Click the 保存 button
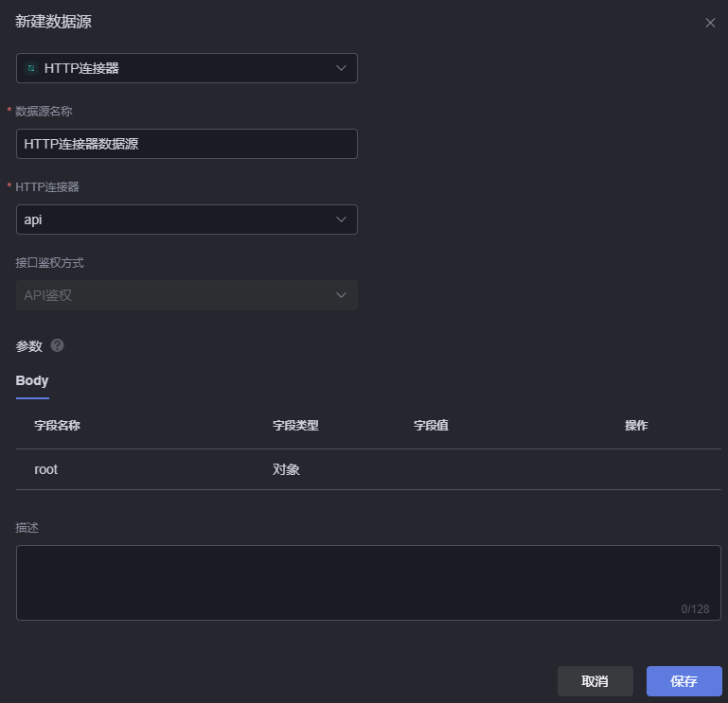 point(684,681)
